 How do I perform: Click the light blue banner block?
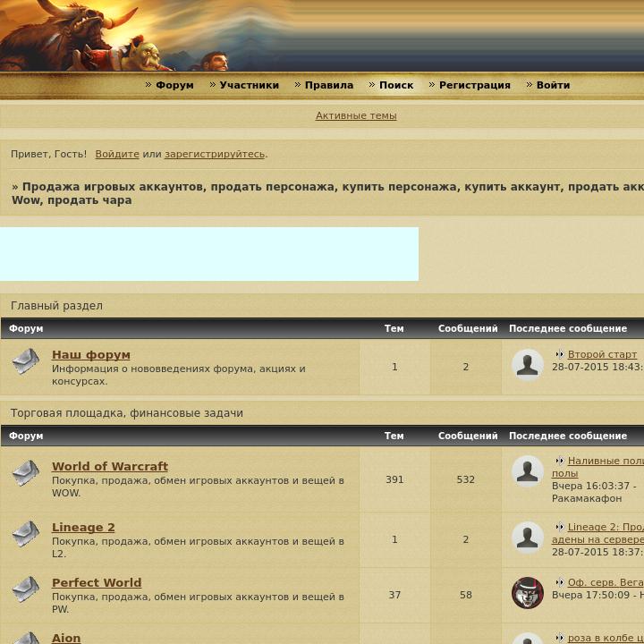[209, 254]
